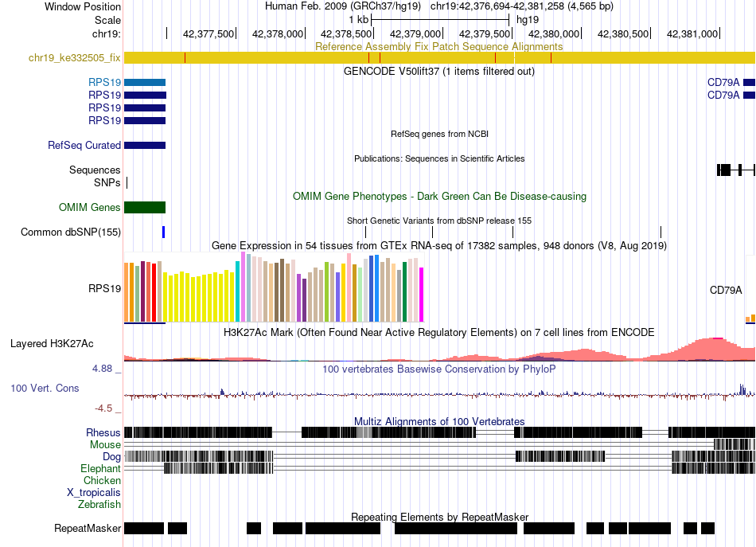756x547 pixels.
Task: Click the 42,379,000 coordinate label
Action: [x=415, y=33]
